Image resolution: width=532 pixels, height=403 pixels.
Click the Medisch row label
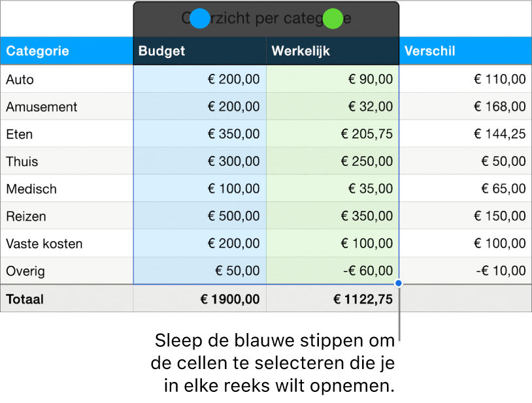[31, 189]
